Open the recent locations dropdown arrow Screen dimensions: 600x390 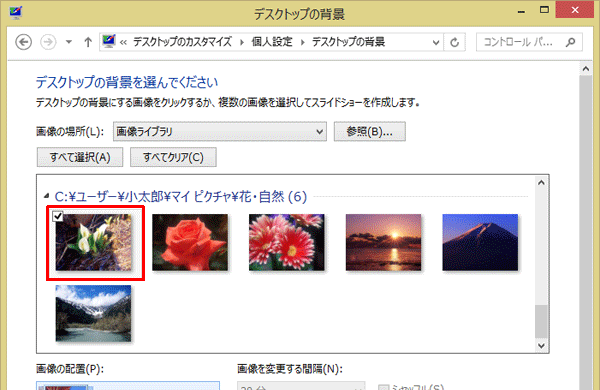click(69, 42)
